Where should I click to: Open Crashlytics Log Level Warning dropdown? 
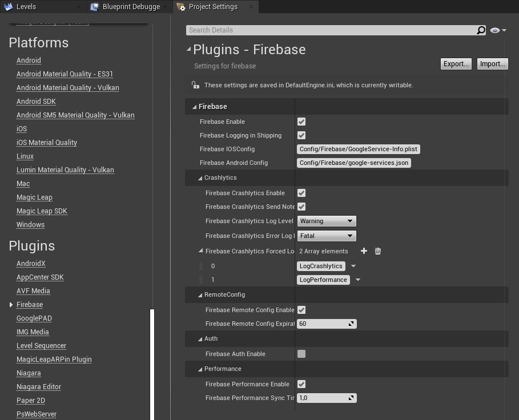pyautogui.click(x=327, y=221)
